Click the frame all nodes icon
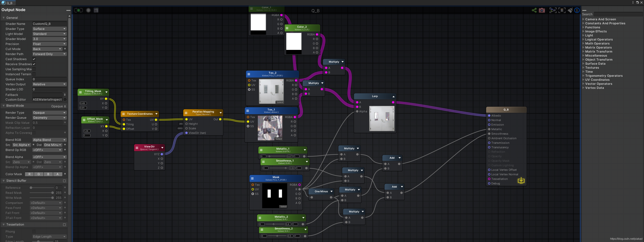Image resolution: width=644 pixels, height=242 pixels. pos(553,10)
